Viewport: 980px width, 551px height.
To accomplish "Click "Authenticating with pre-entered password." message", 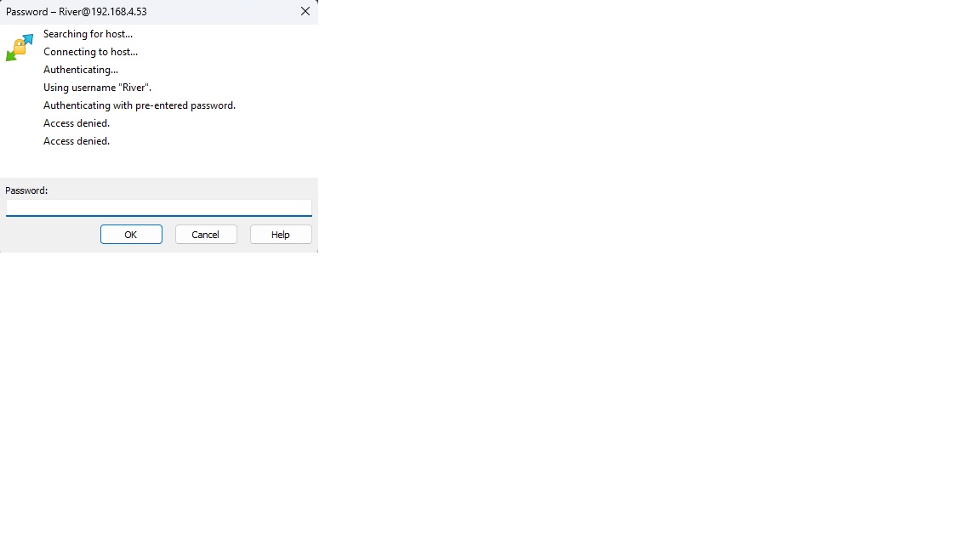I will pos(140,105).
